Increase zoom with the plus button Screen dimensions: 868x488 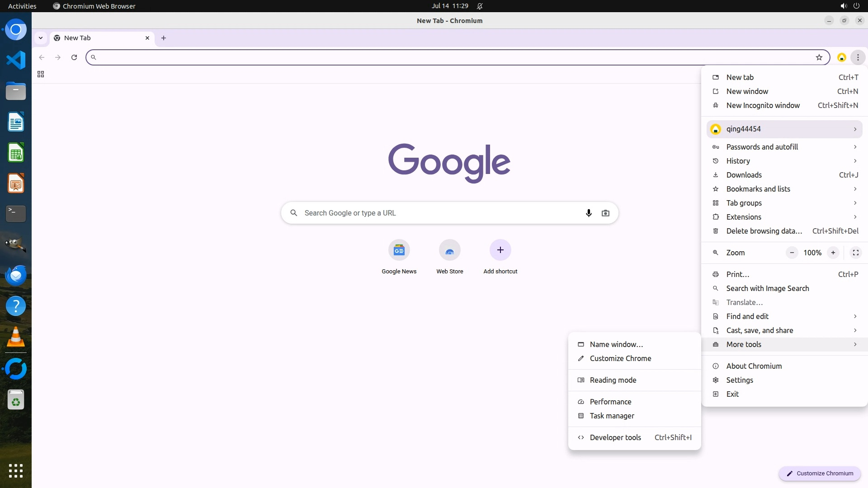pos(833,253)
